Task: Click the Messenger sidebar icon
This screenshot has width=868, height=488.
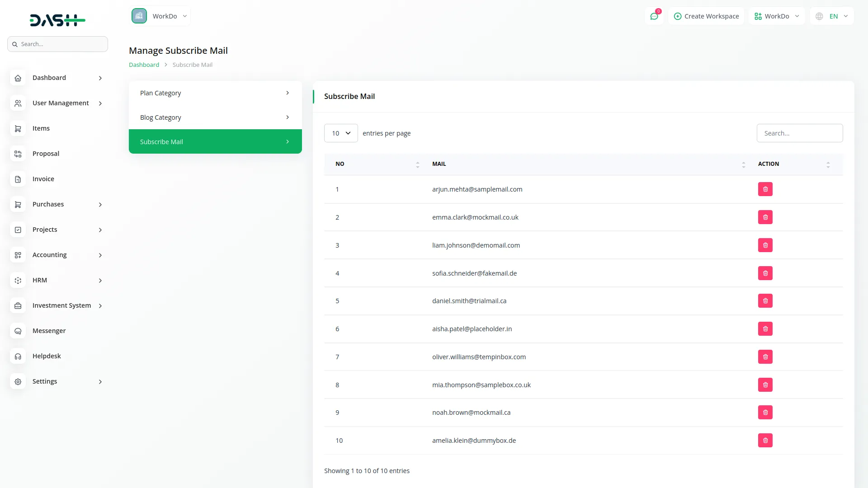Action: 18,331
